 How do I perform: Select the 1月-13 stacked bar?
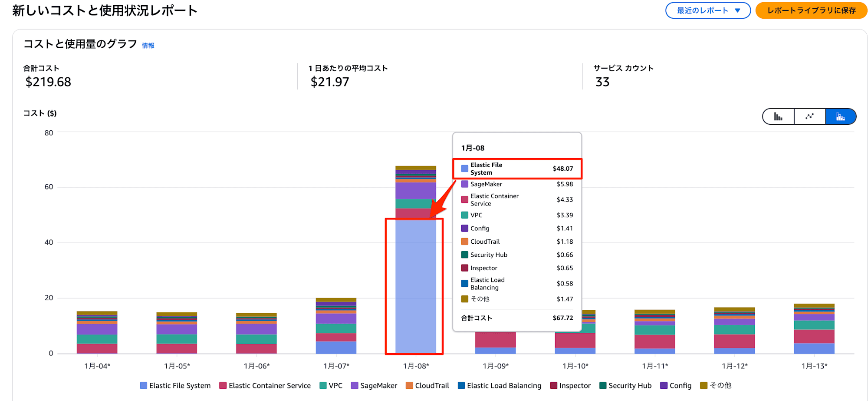814,328
